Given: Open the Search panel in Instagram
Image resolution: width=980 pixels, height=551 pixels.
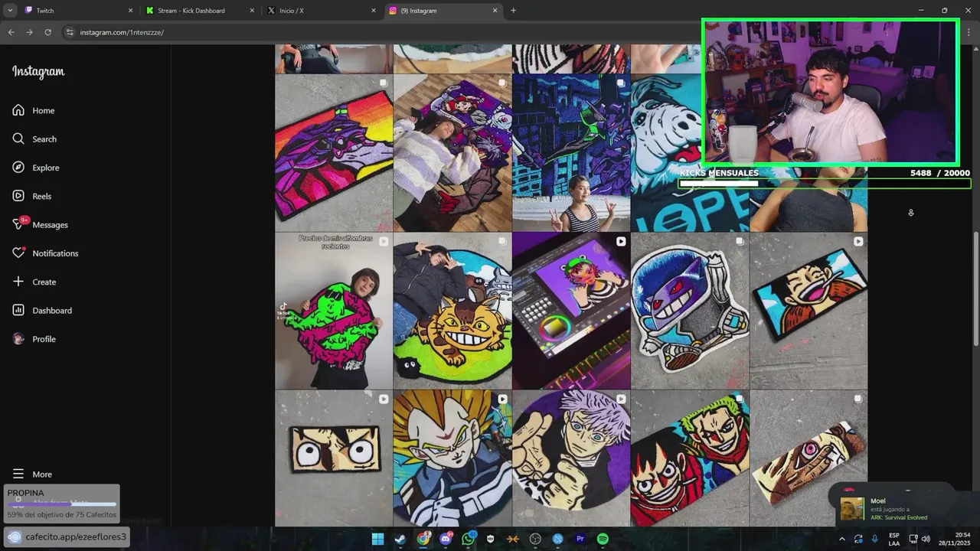Looking at the screenshot, I should [x=34, y=139].
